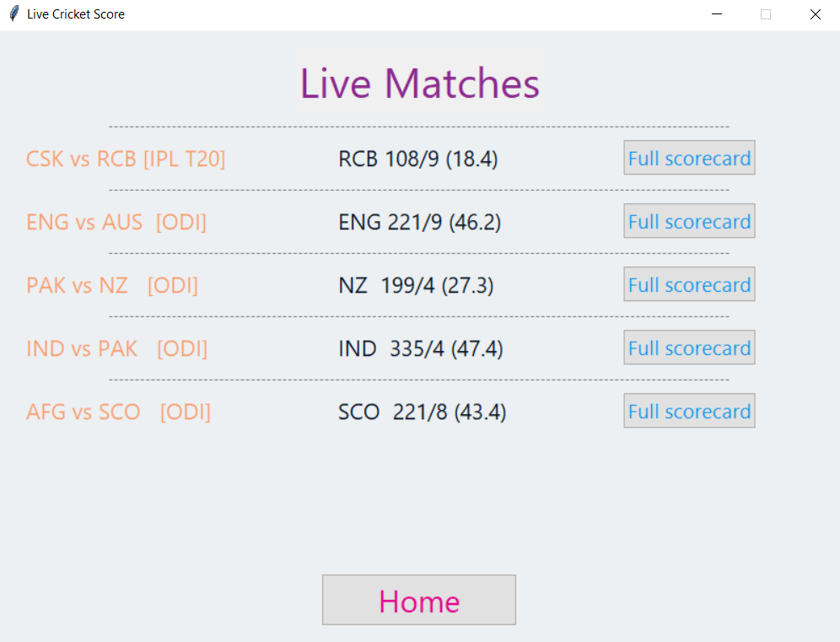The image size is (840, 642).
Task: Click the SCO 221/8 score text
Action: click(422, 412)
